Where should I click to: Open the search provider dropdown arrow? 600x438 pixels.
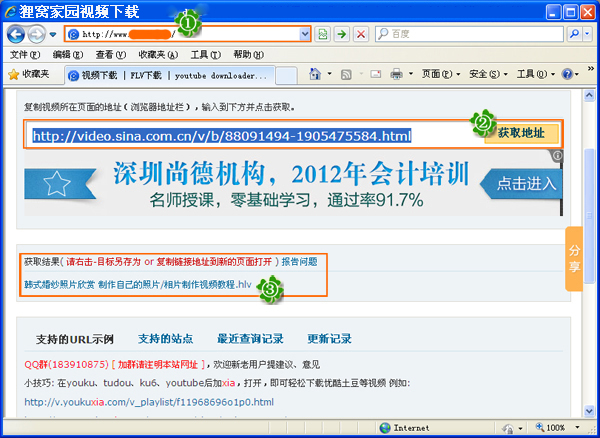pos(588,34)
